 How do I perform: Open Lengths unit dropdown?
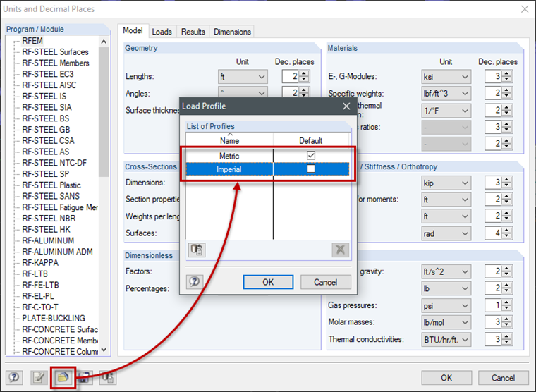pyautogui.click(x=243, y=77)
